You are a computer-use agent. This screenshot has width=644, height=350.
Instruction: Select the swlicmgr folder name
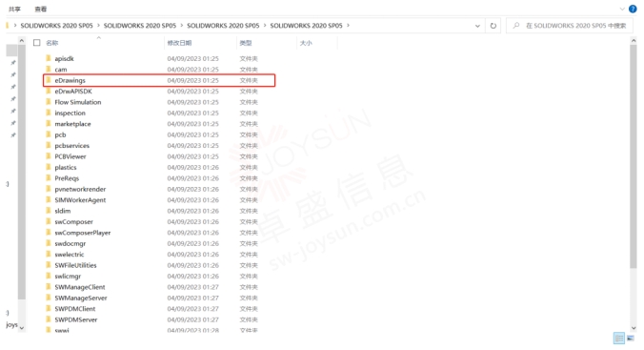[68, 277]
